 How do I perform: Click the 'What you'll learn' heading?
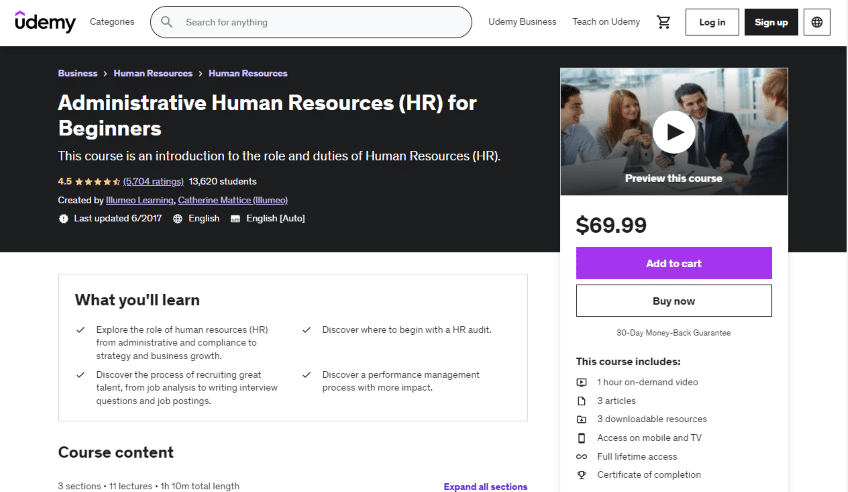pos(137,300)
